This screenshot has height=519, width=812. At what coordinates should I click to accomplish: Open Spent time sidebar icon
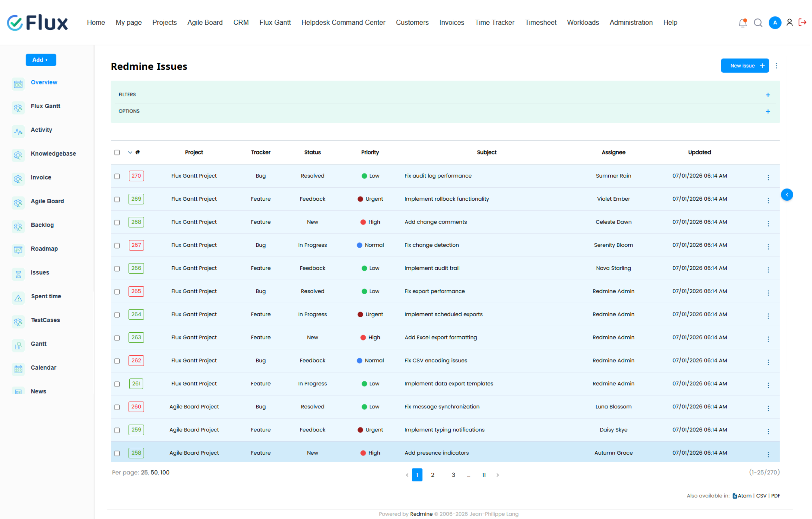[x=18, y=298]
